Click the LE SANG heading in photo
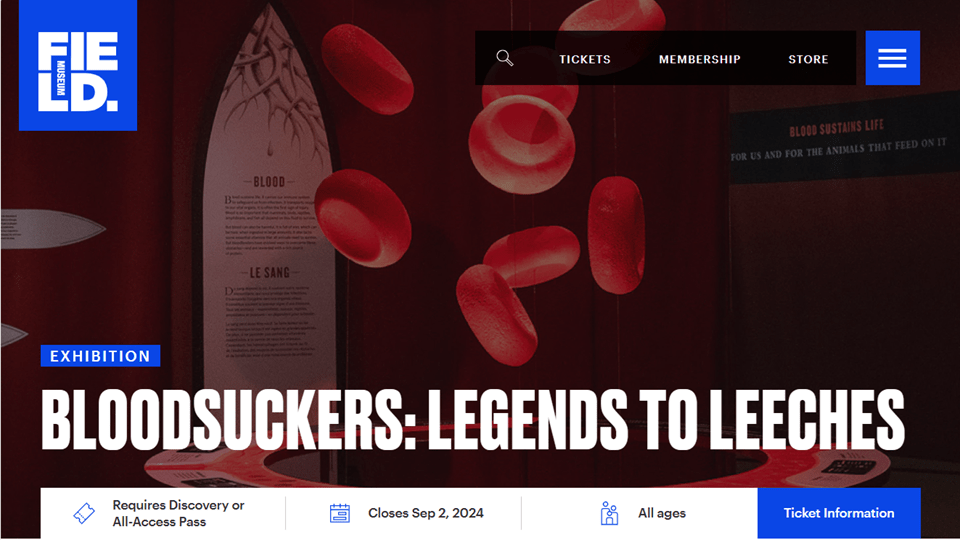 pos(269,272)
